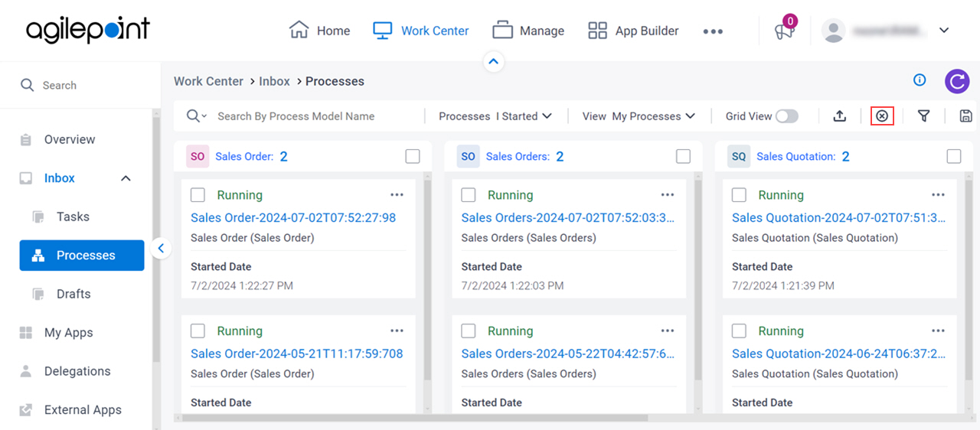Open Sales Orders-2024-07-02T07:52:03 link
This screenshot has width=980, height=430.
coord(568,218)
